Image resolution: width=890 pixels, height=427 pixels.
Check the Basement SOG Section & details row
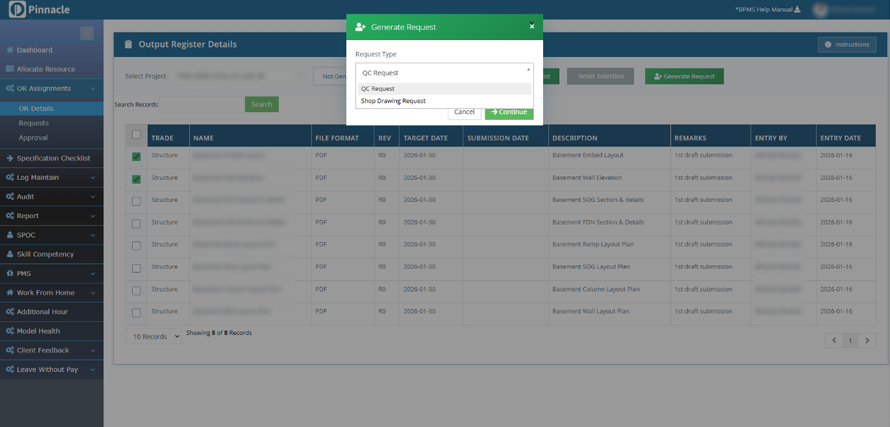click(x=136, y=201)
